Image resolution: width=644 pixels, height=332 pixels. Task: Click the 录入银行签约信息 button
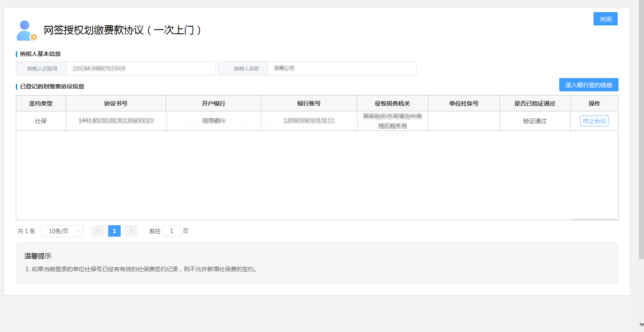588,85
